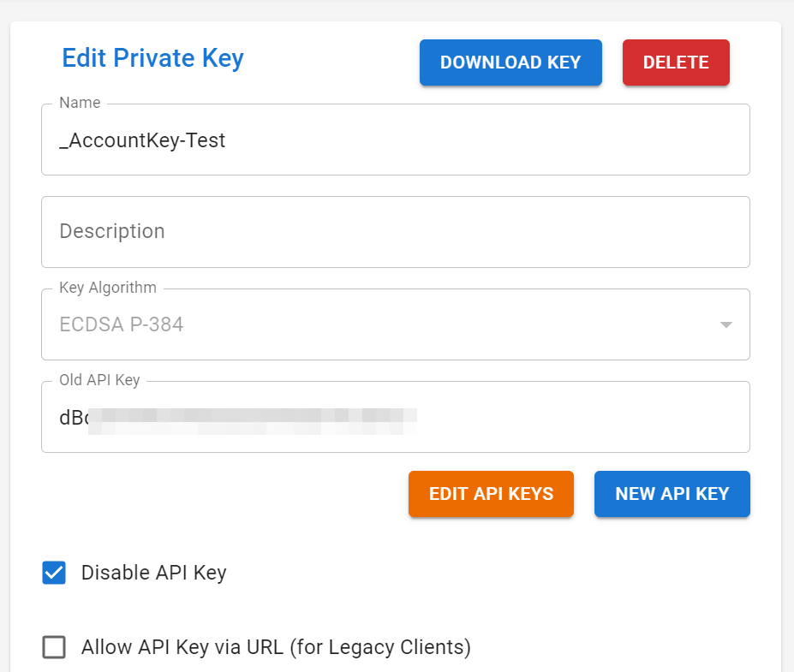Image resolution: width=794 pixels, height=672 pixels.
Task: Click the Old API Key value field
Action: coord(343,417)
